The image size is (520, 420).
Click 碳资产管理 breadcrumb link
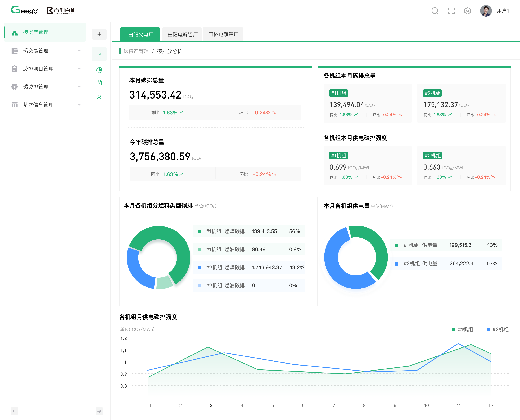136,51
